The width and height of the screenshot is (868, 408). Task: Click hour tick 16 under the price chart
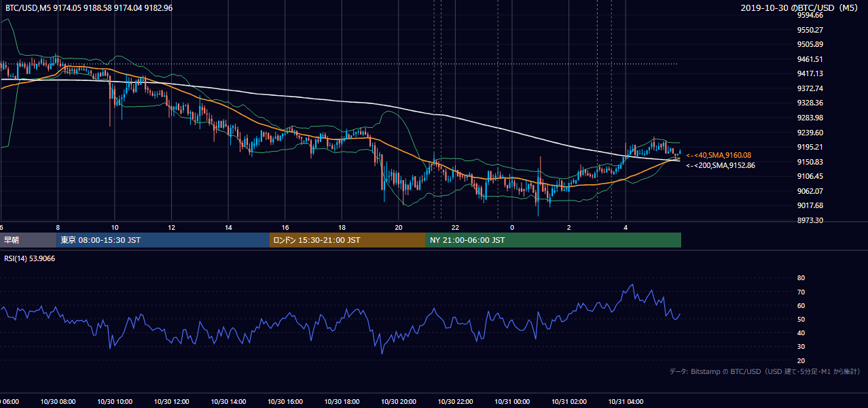[x=285, y=227]
